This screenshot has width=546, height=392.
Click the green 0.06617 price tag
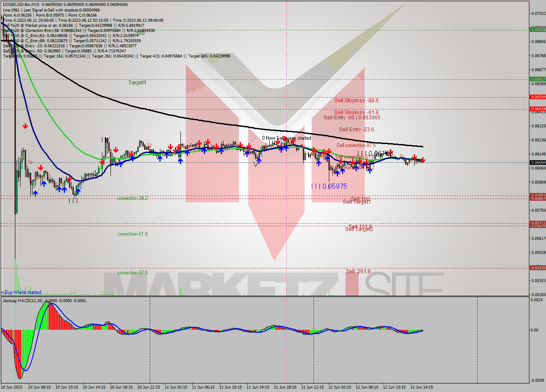[x=537, y=79]
